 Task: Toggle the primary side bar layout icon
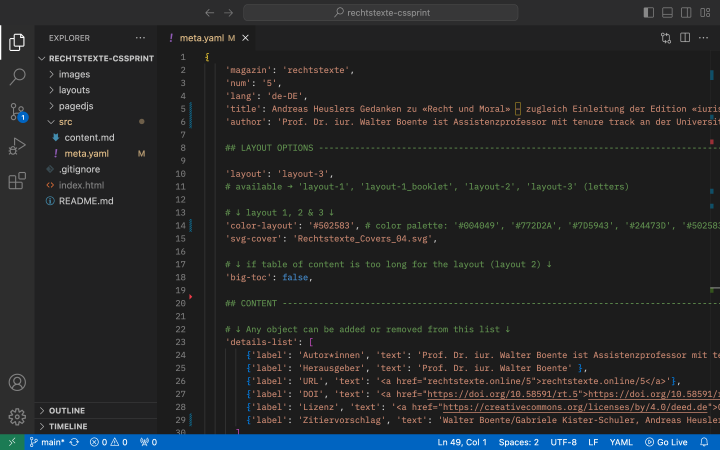pos(648,12)
